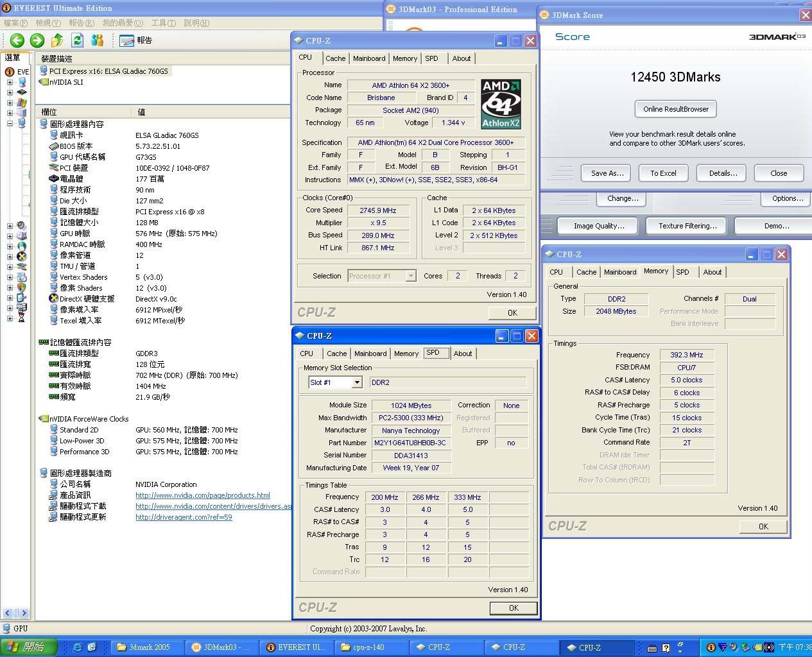Click the green Back arrow in EVEREST toolbar
Screen dimensions: 812x657
(x=17, y=40)
